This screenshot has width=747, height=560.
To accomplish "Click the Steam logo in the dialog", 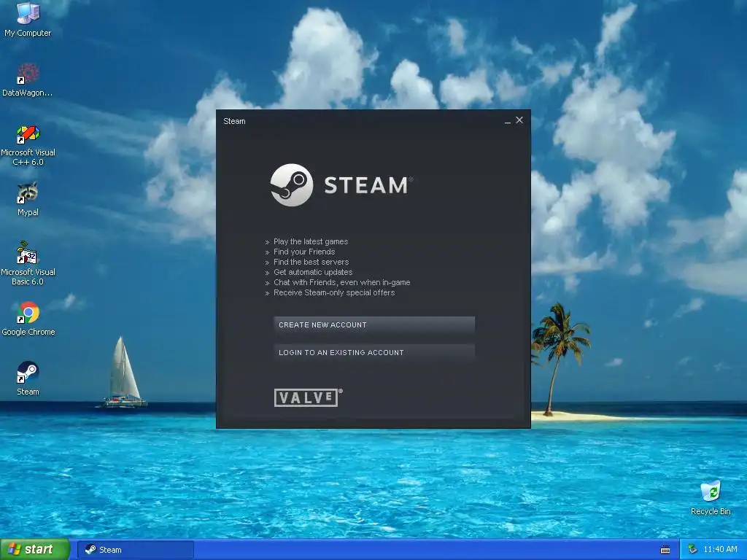I will click(x=341, y=184).
